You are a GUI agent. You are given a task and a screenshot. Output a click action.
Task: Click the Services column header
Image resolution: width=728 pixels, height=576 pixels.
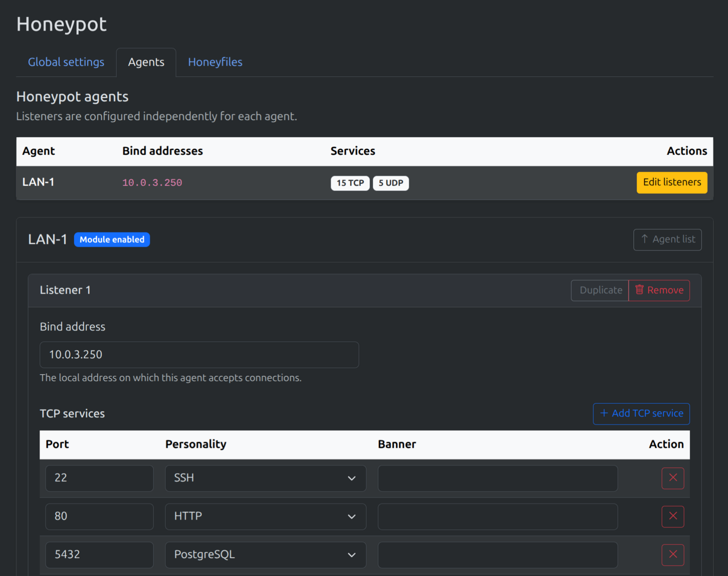[x=353, y=151]
